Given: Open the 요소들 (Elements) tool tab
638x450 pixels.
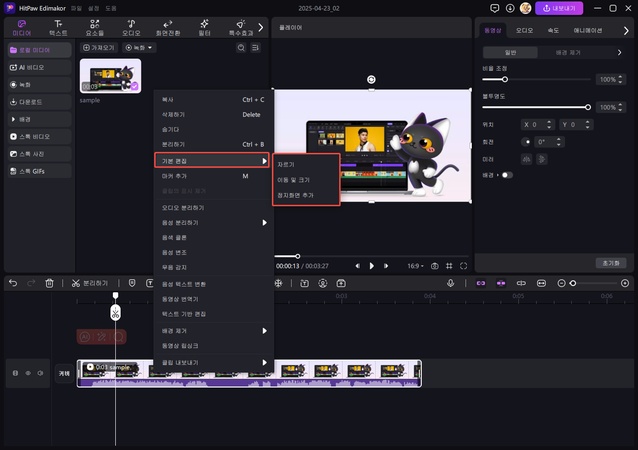Looking at the screenshot, I should (x=94, y=28).
